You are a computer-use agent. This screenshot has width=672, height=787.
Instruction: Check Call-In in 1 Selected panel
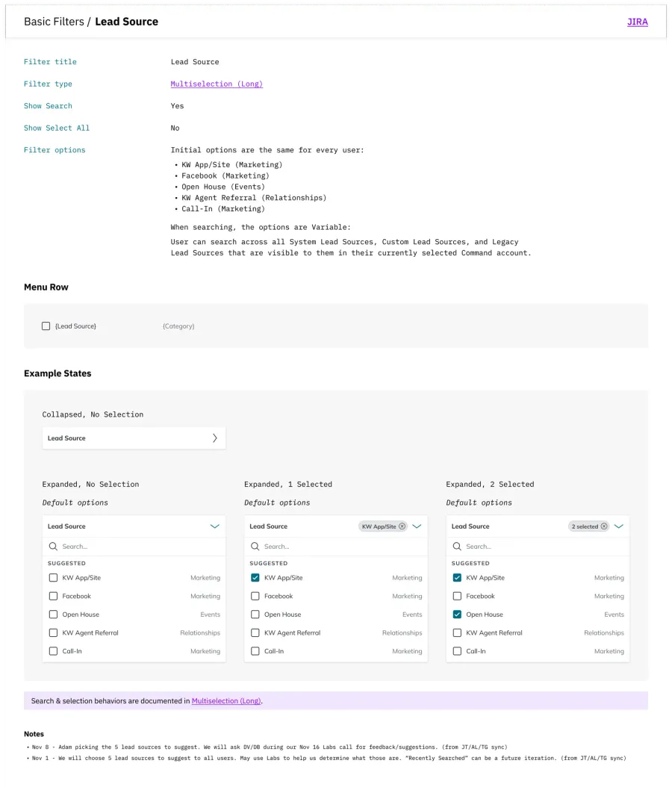tap(255, 651)
